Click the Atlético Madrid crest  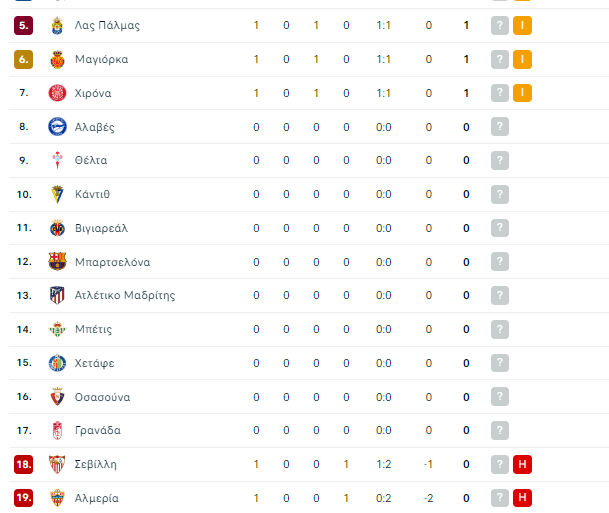[57, 296]
